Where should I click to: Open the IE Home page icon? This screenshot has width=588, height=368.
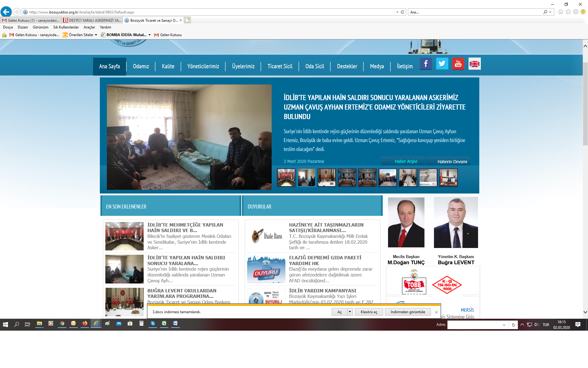(560, 12)
